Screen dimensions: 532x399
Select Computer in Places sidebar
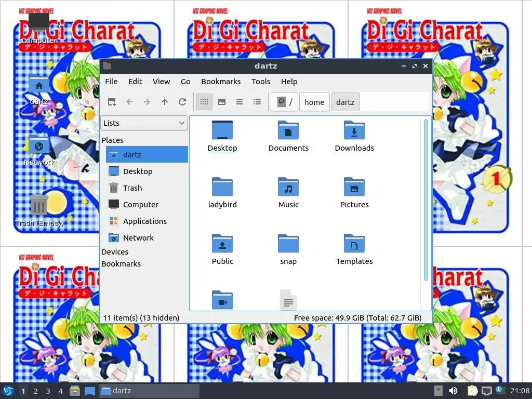(x=147, y=205)
